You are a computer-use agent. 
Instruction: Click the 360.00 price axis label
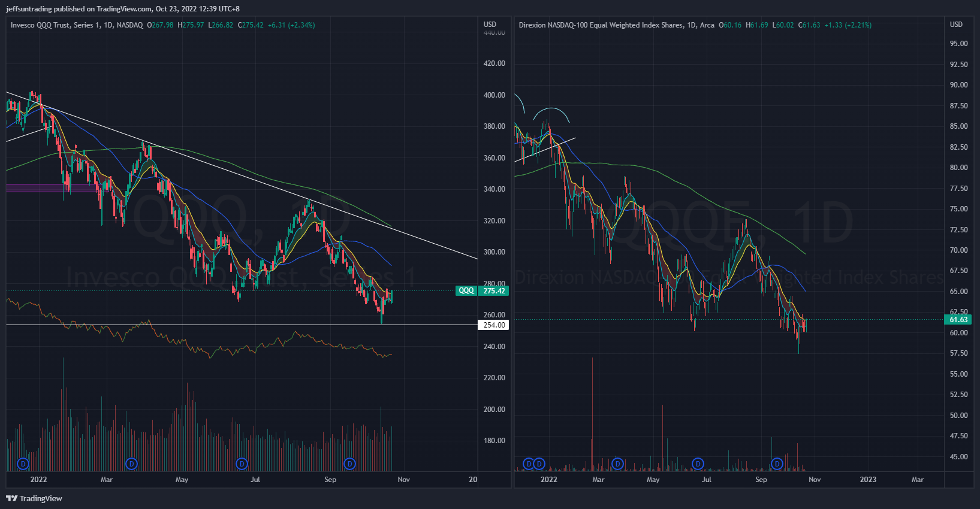pyautogui.click(x=494, y=158)
